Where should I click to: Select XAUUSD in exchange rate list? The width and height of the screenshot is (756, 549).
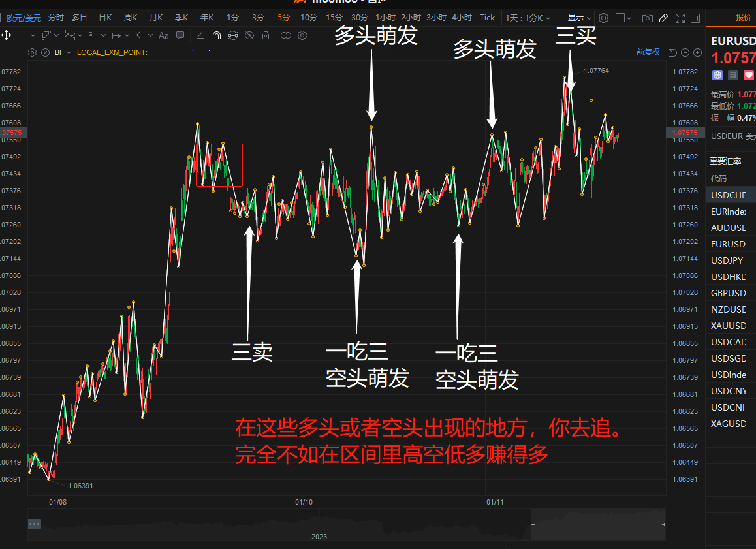pos(731,326)
